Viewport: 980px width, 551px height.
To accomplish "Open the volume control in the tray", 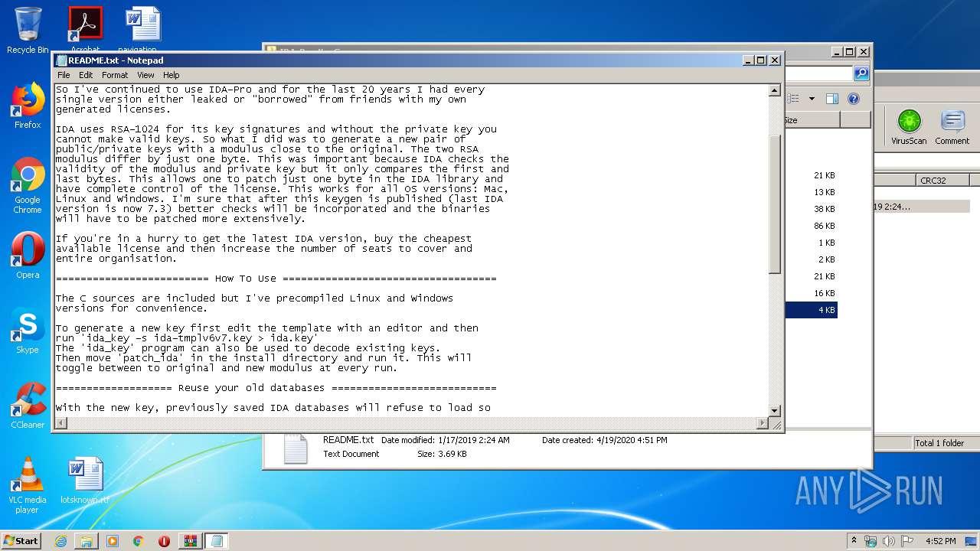I will pyautogui.click(x=890, y=541).
